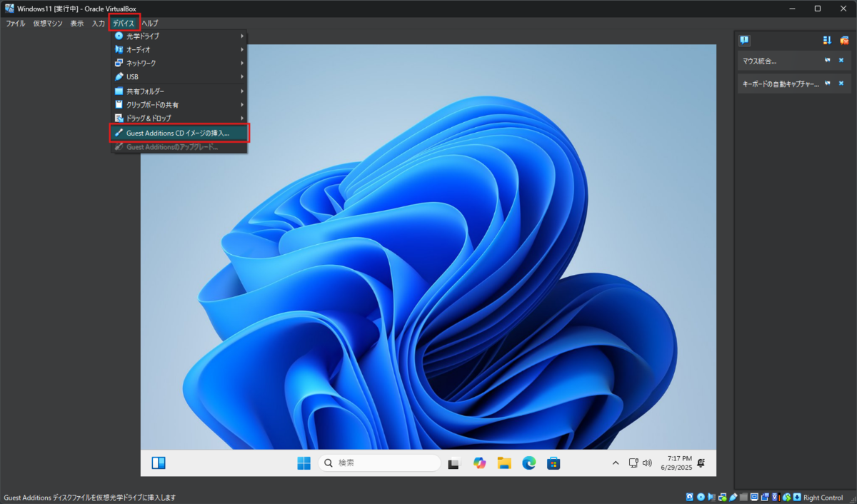This screenshot has height=504, width=857.
Task: Expand the クリップボードの共有 submenu arrow
Action: [x=242, y=105]
